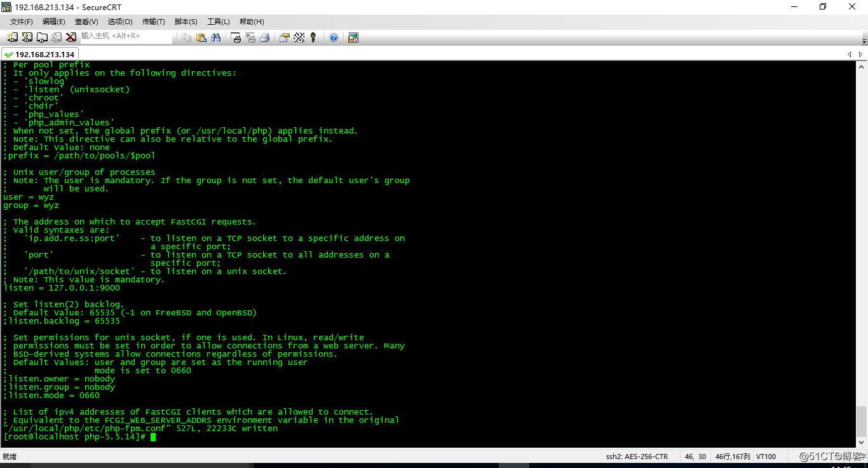Viewport: 868px width, 468px height.
Task: Open the 传输(T) menu
Action: click(x=153, y=22)
